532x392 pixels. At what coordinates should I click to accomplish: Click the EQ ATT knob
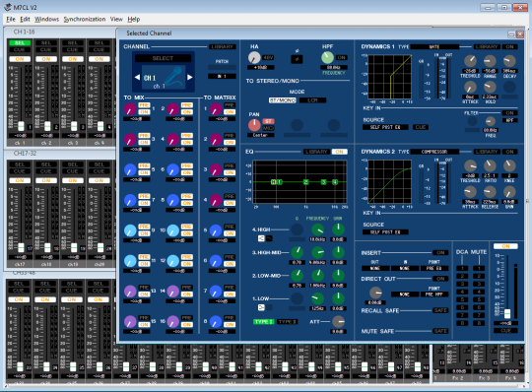click(338, 321)
